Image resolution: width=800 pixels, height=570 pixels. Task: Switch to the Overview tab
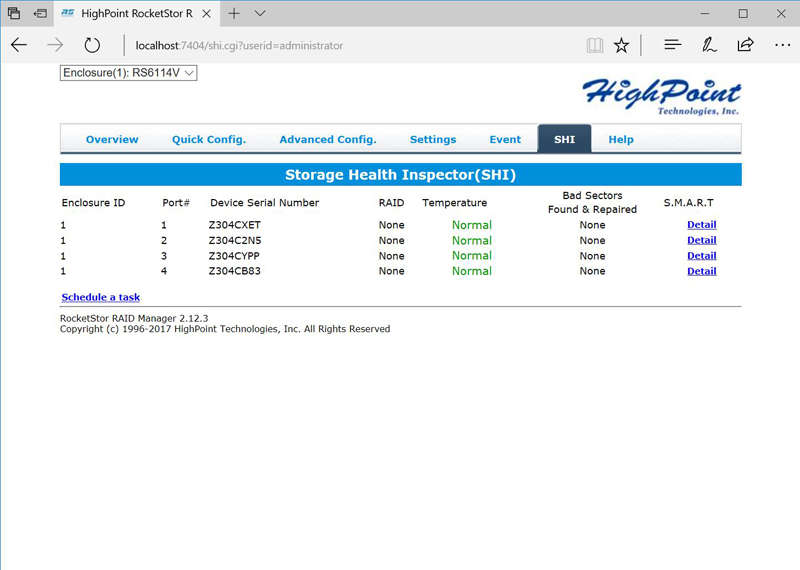coord(112,139)
